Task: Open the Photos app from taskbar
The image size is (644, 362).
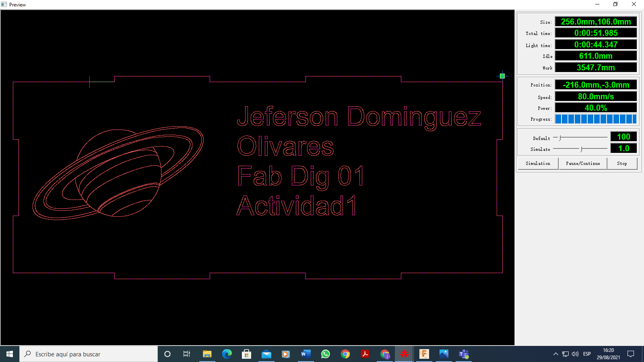Action: [x=444, y=354]
